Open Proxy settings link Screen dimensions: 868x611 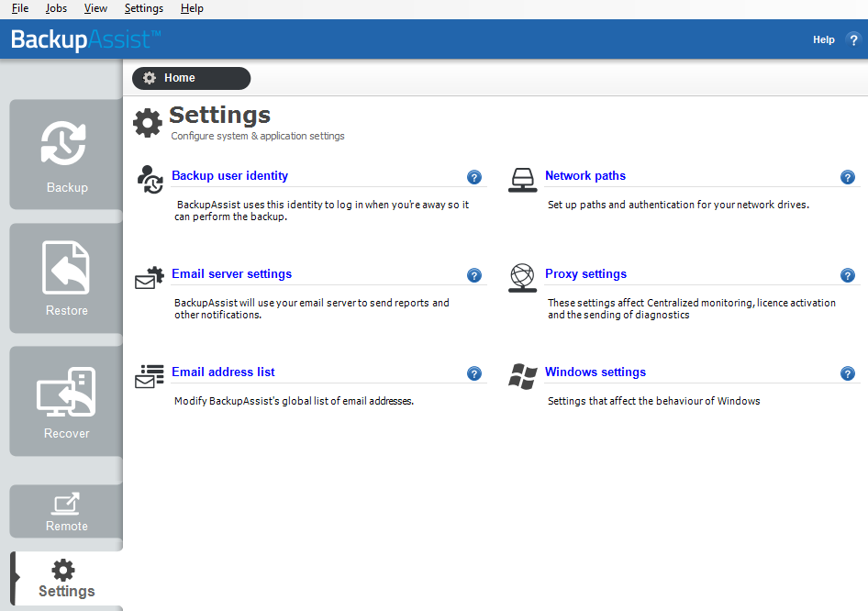pos(585,274)
